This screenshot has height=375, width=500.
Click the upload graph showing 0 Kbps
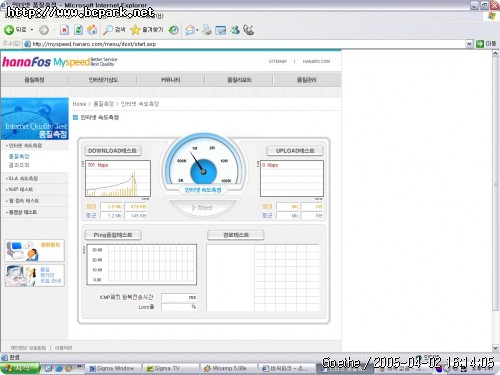point(292,179)
